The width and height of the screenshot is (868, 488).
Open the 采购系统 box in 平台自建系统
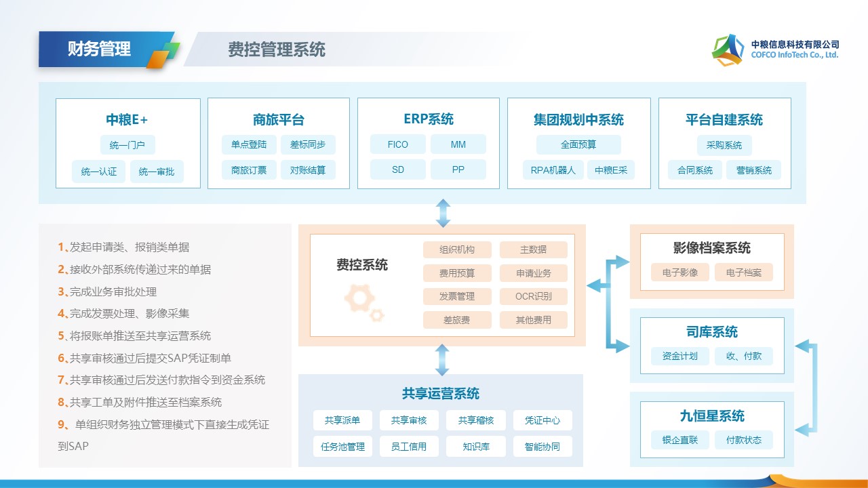[724, 145]
